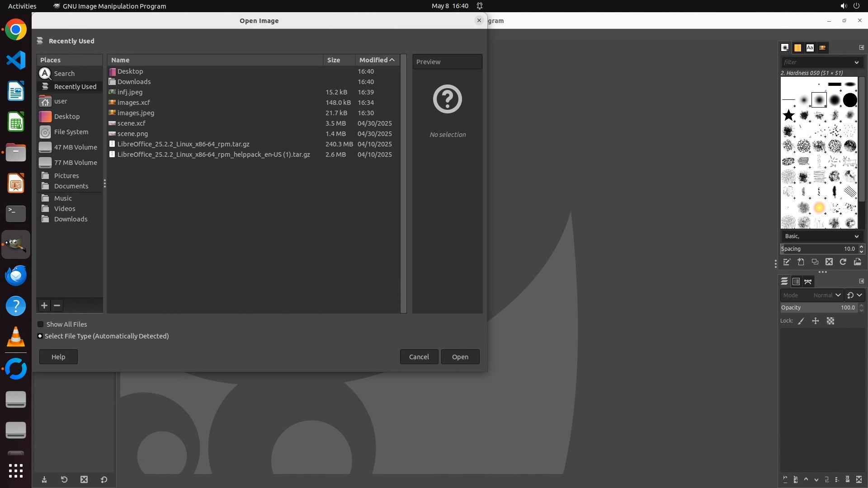Toggle Lock alpha channel icon

click(830, 321)
